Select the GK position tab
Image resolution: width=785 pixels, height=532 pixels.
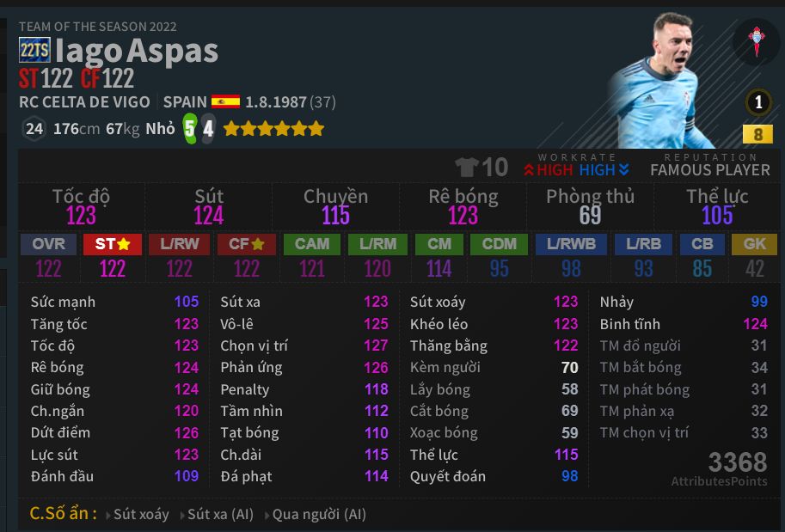pyautogui.click(x=754, y=244)
